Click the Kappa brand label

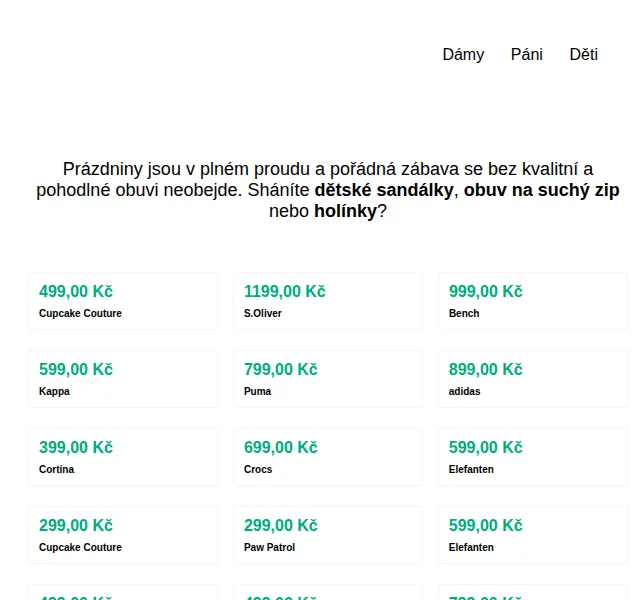(x=54, y=391)
